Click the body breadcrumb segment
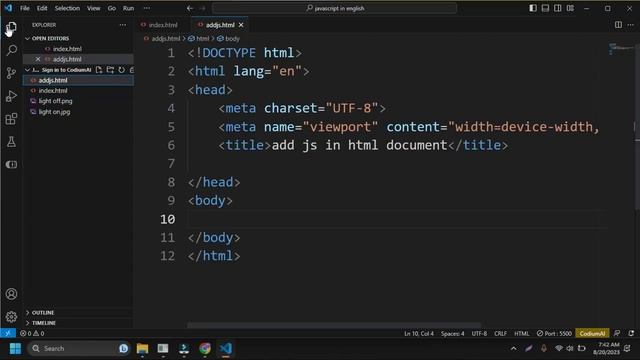Screen dimensions: 640x360 tap(232, 39)
